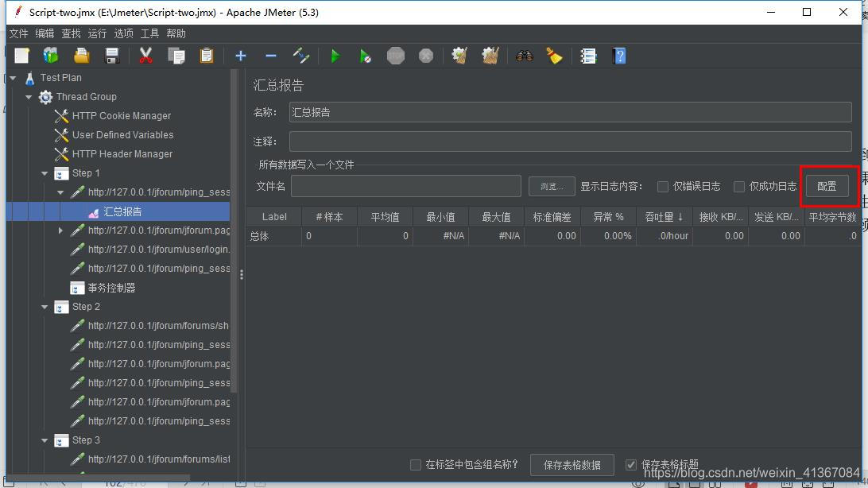Open Search with the binoculars icon

click(x=525, y=56)
